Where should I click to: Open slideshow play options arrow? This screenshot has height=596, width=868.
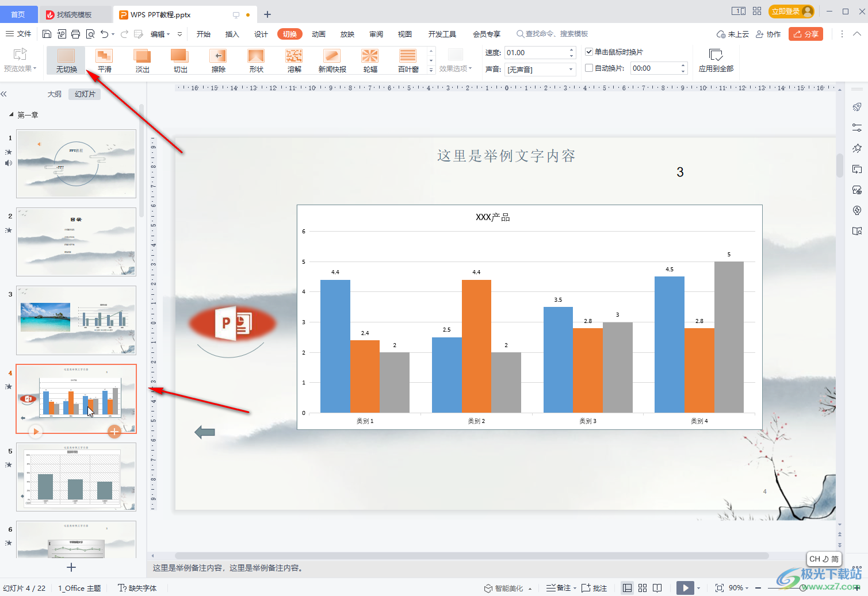[x=698, y=588]
